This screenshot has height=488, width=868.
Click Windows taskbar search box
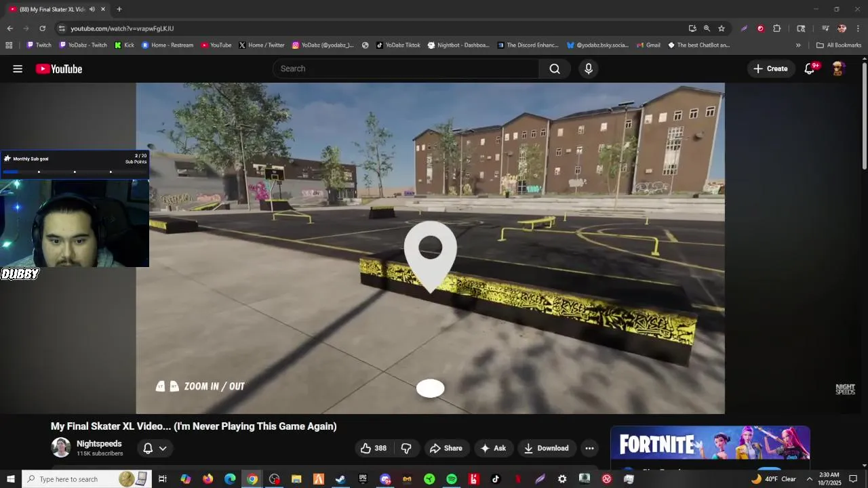[x=85, y=479]
